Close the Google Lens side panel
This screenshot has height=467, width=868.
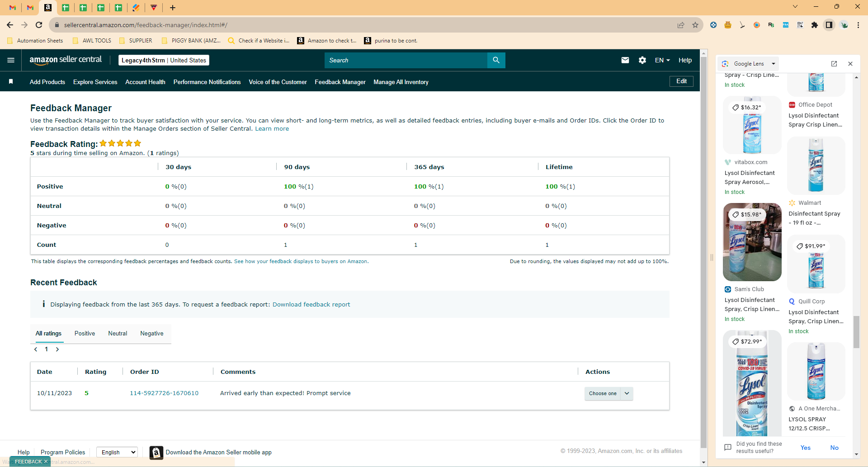pos(850,64)
